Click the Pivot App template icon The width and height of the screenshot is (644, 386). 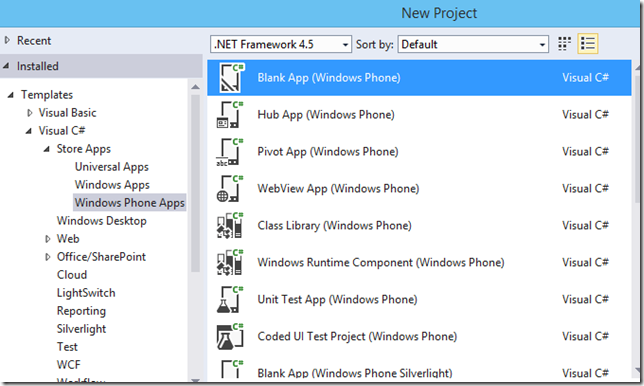tap(230, 152)
